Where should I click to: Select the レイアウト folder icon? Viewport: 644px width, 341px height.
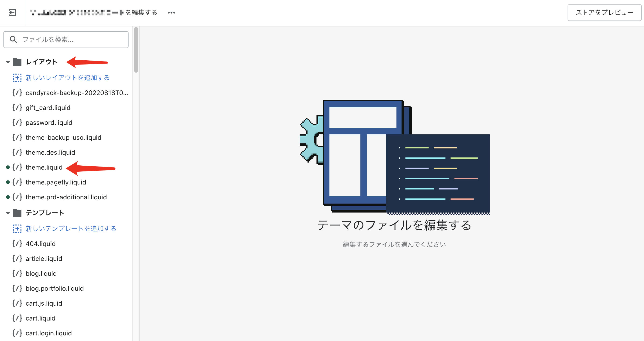pos(17,62)
